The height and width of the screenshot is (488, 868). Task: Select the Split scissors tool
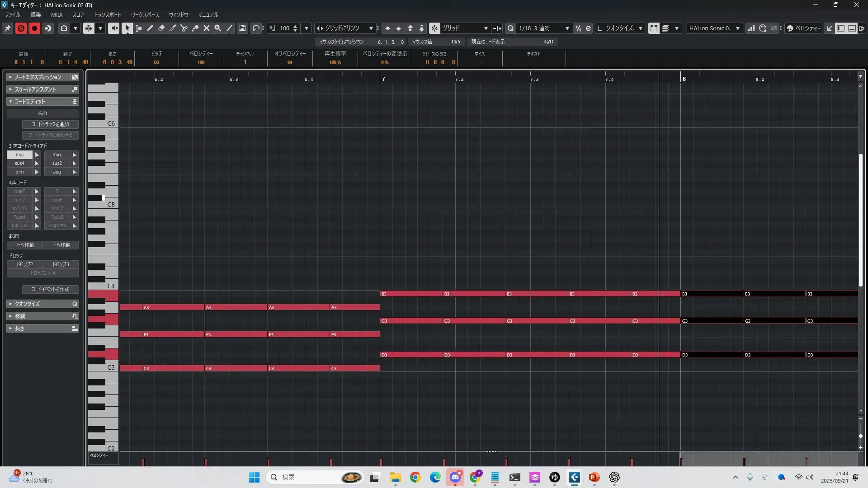point(184,28)
